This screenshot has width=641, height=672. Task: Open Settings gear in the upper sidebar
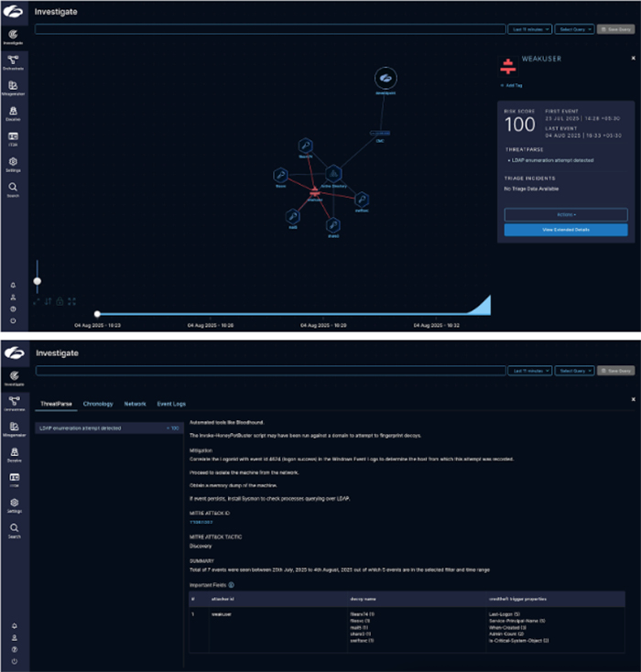pyautogui.click(x=13, y=163)
